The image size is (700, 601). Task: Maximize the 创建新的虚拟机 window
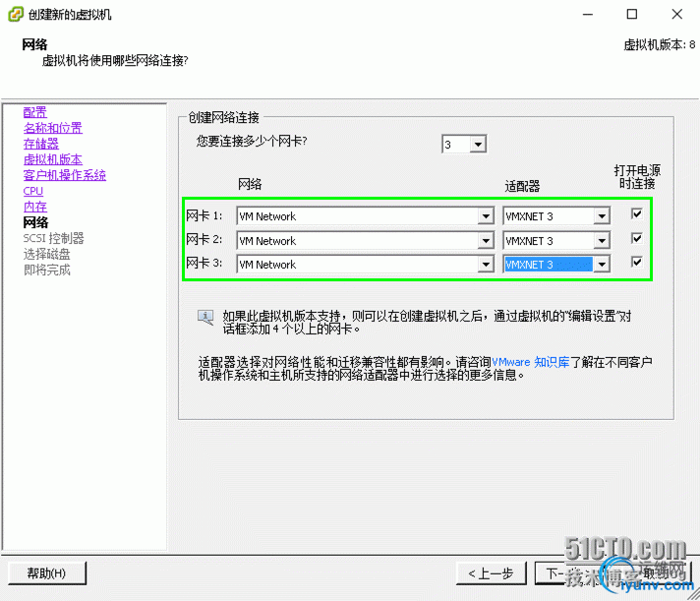pyautogui.click(x=632, y=14)
